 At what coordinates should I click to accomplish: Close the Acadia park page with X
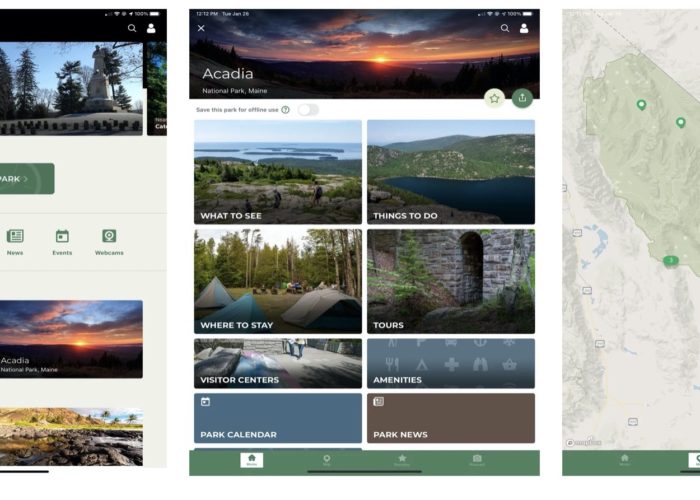point(201,28)
